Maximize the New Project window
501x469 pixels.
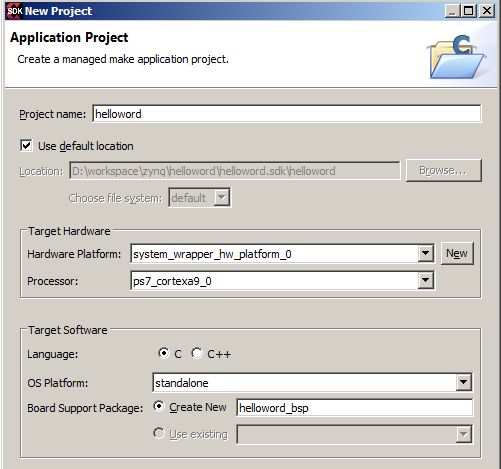point(468,11)
